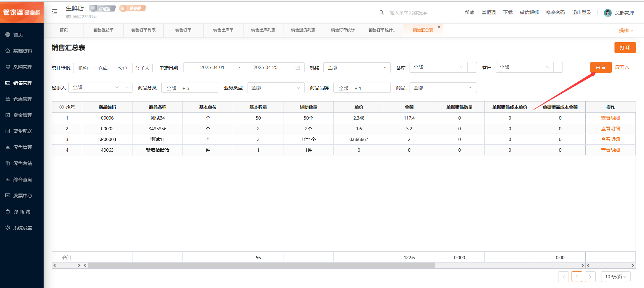Click the 发票中心 sidebar icon
The height and width of the screenshot is (288, 644).
[x=8, y=195]
